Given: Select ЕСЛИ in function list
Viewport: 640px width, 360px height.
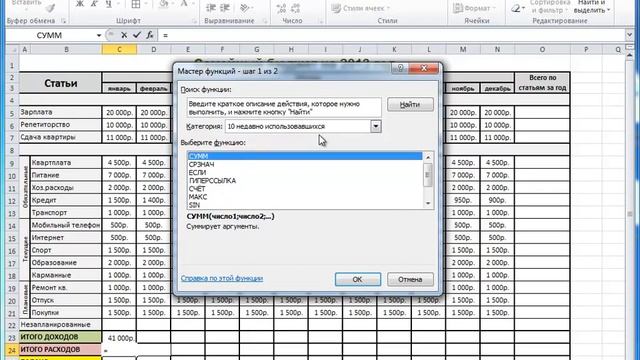Looking at the screenshot, I should pyautogui.click(x=304, y=173).
